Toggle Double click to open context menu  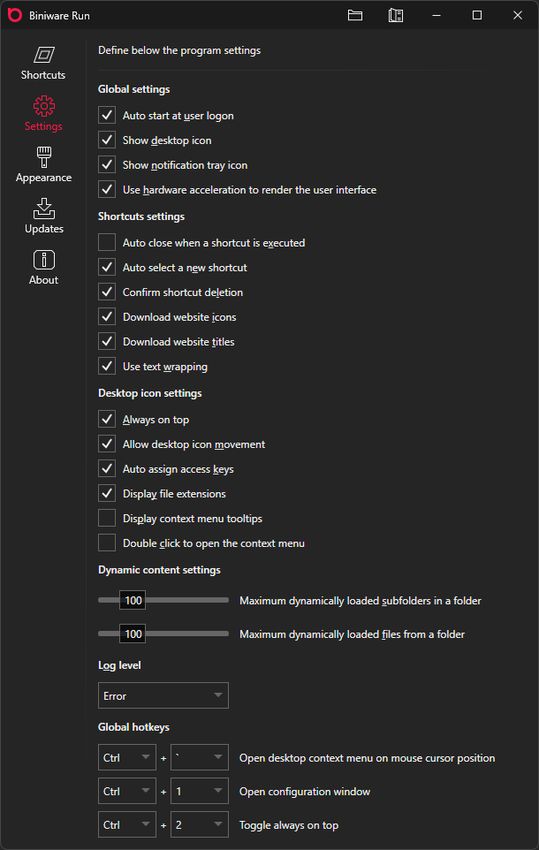pos(107,543)
